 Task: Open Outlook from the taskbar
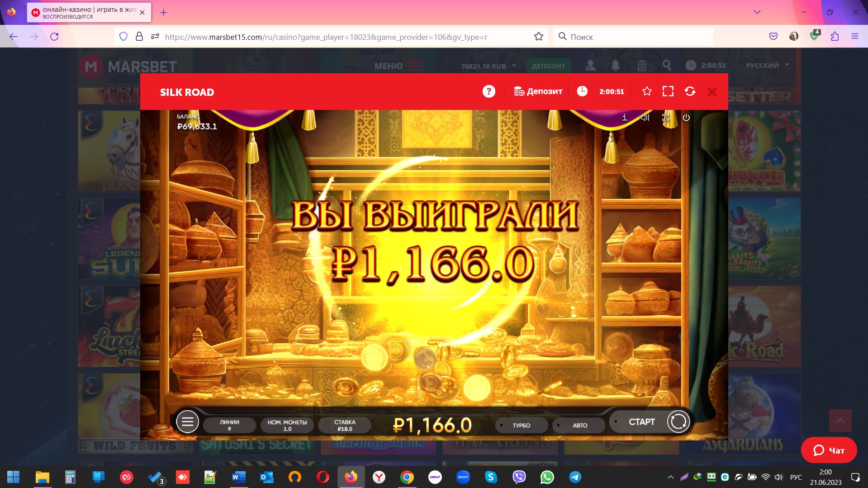(266, 477)
